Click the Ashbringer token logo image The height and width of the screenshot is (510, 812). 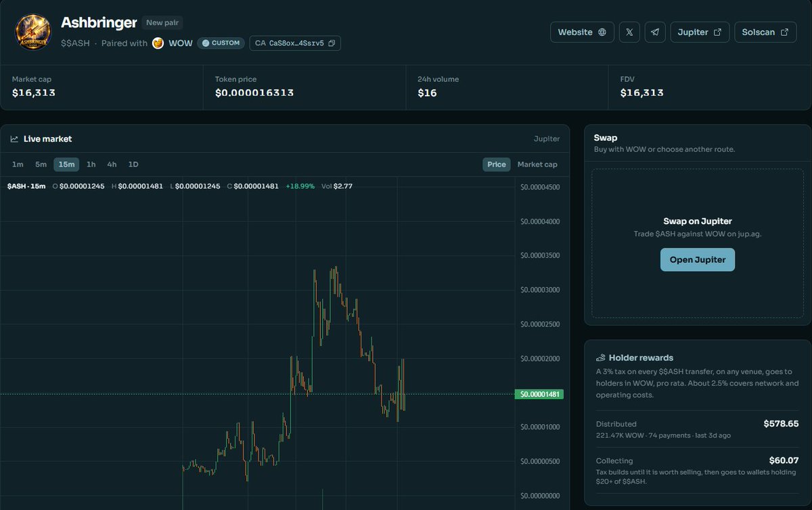click(33, 32)
